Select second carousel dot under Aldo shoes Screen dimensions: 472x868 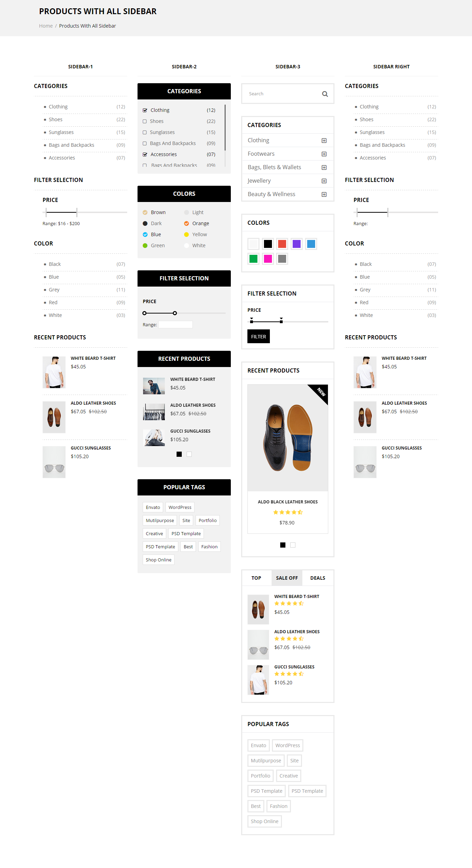[x=293, y=545]
